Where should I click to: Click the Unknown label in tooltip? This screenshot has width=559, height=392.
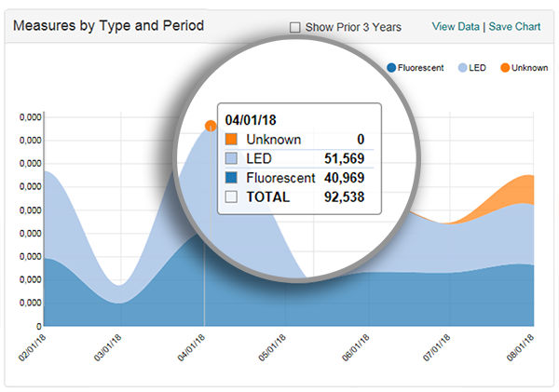tap(273, 140)
